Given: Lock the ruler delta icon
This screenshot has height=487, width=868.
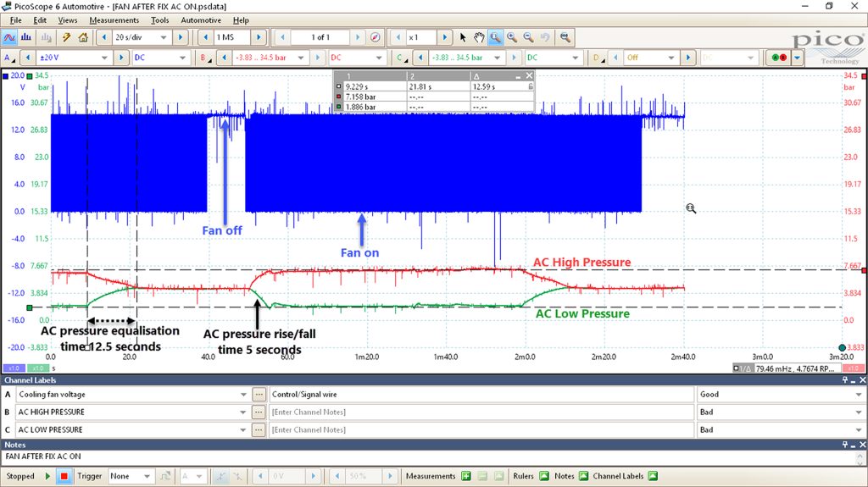Looking at the screenshot, I should [x=531, y=86].
